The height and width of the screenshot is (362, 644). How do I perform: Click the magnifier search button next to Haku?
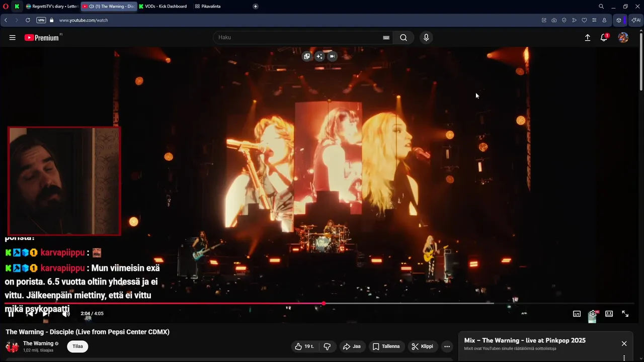pos(404,38)
